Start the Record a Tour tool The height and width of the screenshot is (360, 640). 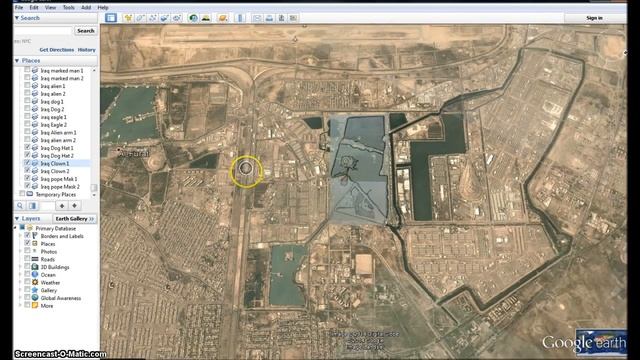pos(177,18)
